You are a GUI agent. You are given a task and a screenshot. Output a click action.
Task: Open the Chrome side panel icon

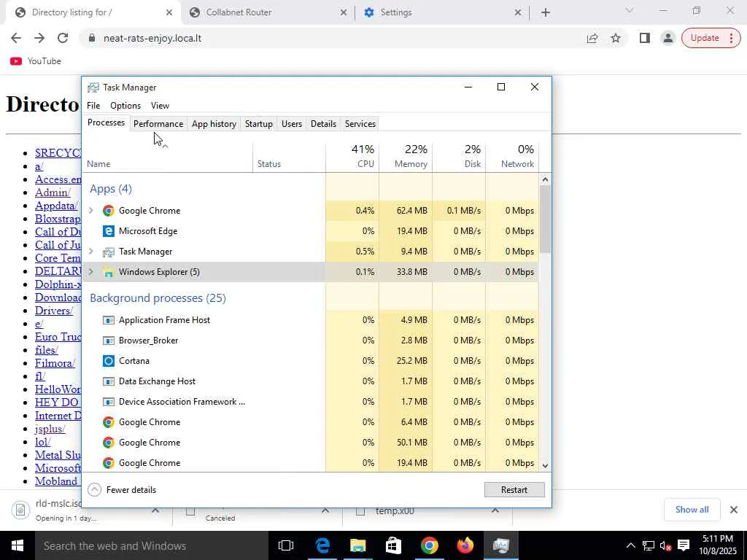(645, 38)
